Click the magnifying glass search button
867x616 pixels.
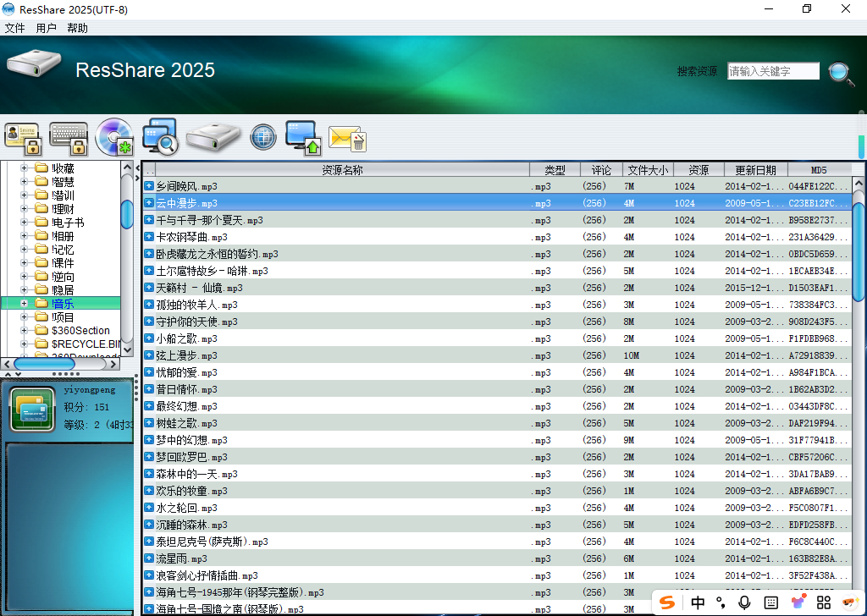pyautogui.click(x=840, y=74)
